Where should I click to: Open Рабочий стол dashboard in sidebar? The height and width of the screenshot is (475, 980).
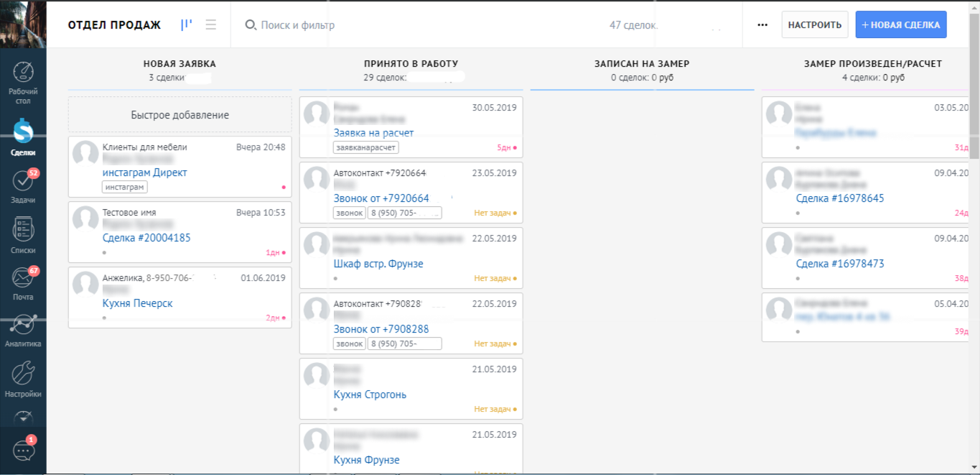click(23, 83)
